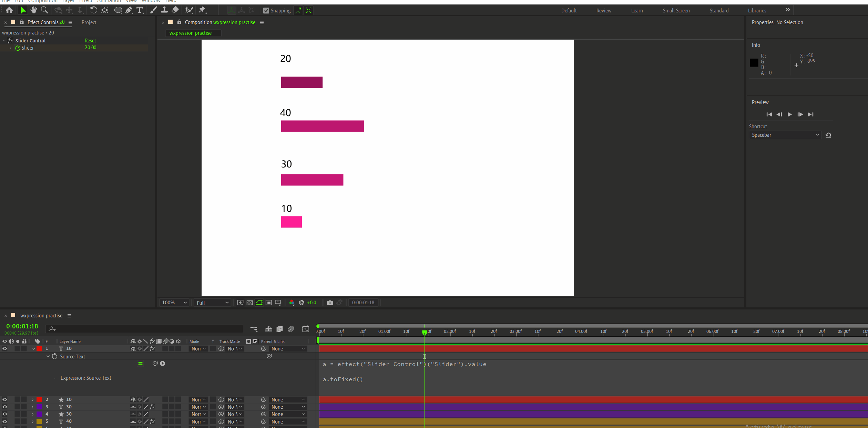
Task: Open the Composition menu
Action: (x=42, y=1)
